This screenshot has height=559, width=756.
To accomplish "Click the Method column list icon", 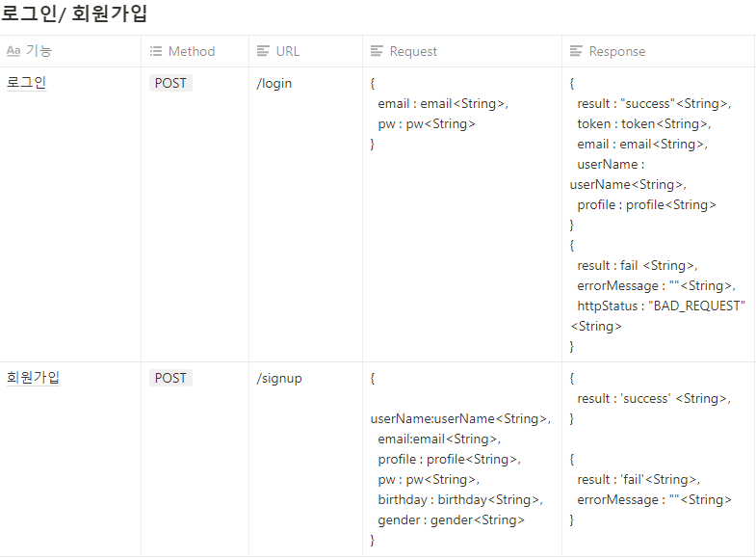I will (x=156, y=51).
